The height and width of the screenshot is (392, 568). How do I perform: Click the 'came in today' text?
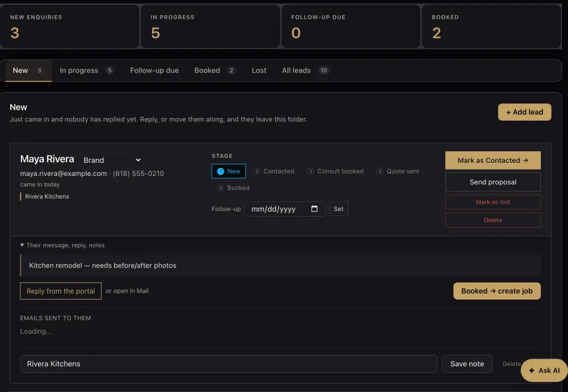[x=40, y=184]
